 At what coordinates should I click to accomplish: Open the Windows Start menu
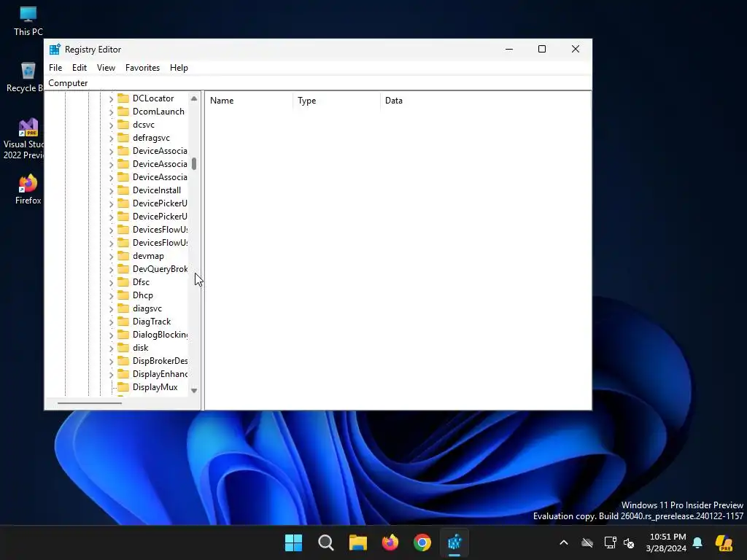[293, 542]
